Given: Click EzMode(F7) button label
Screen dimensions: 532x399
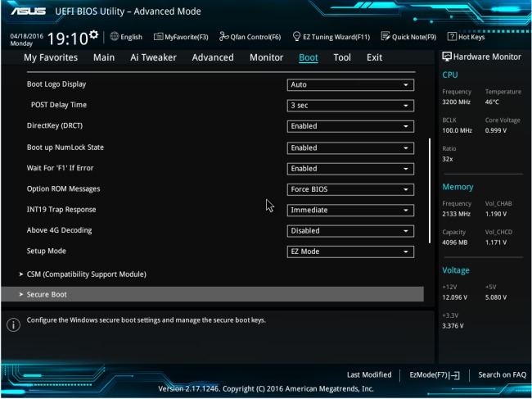Looking at the screenshot, I should point(429,375).
